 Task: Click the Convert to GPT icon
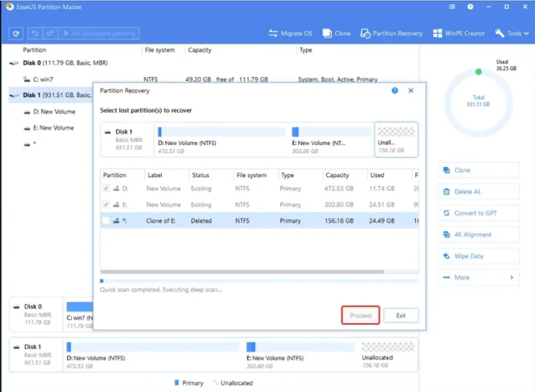[447, 213]
